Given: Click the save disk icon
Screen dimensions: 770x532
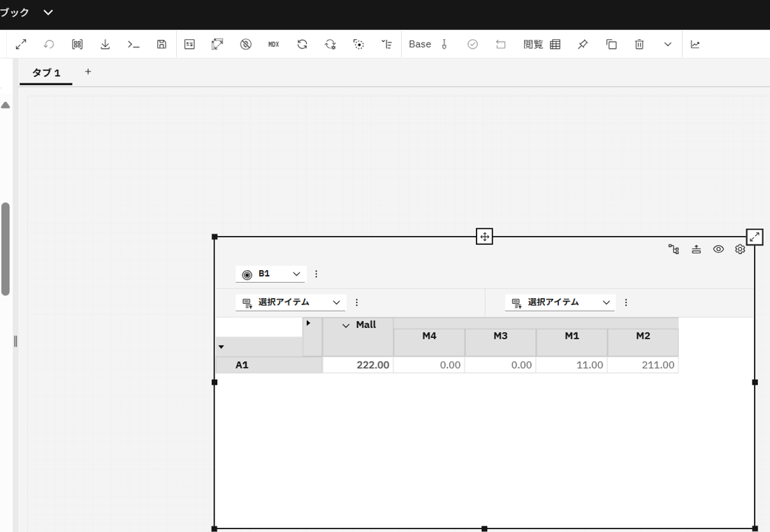Looking at the screenshot, I should pos(161,44).
